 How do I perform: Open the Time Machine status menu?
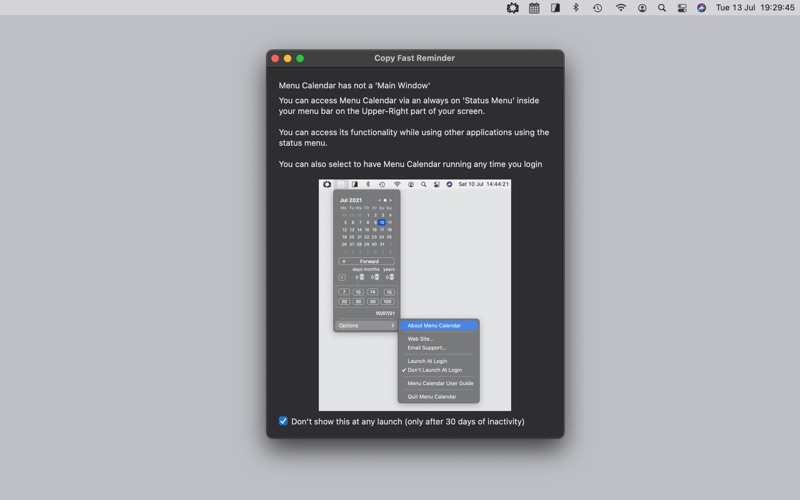tap(597, 8)
